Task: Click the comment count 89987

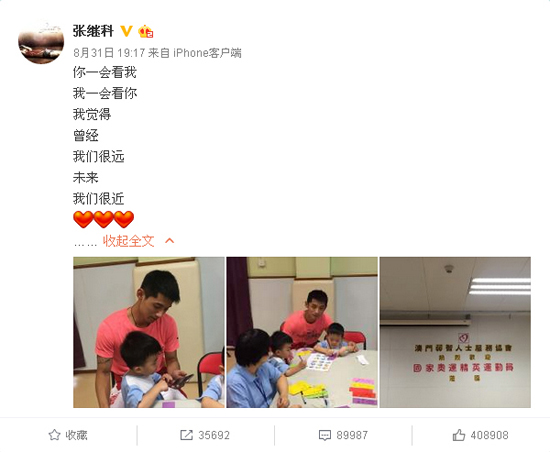Action: 352,435
